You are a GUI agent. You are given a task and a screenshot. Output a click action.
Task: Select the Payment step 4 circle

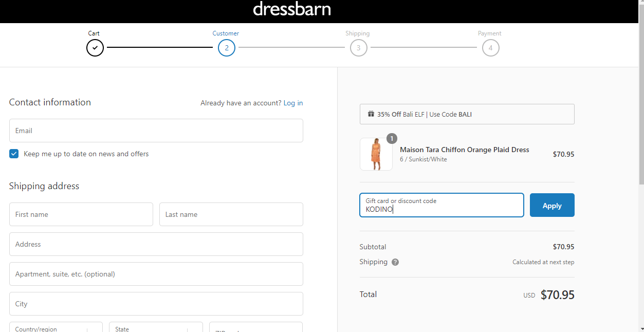click(491, 48)
